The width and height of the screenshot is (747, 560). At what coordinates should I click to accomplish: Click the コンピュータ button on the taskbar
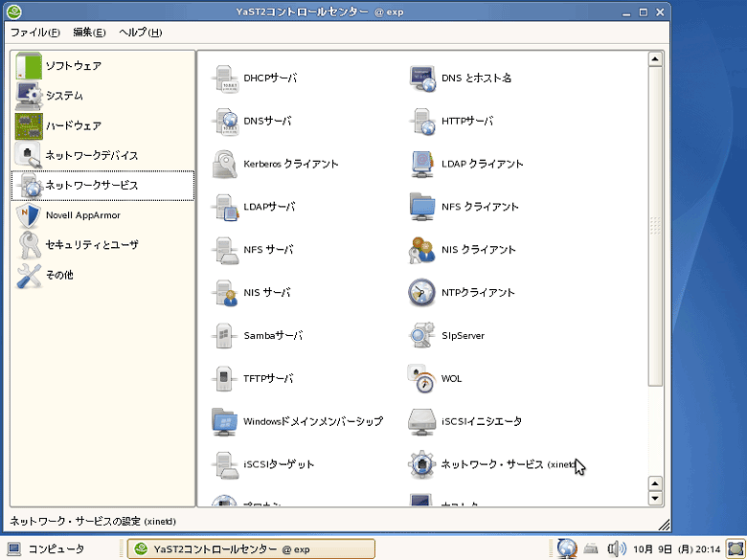coord(46,549)
